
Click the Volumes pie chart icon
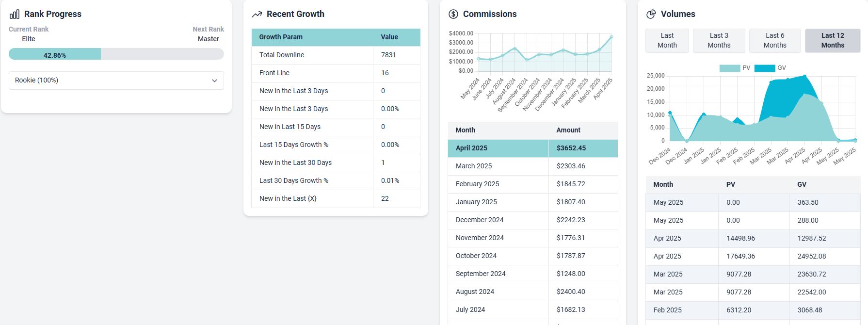point(651,14)
